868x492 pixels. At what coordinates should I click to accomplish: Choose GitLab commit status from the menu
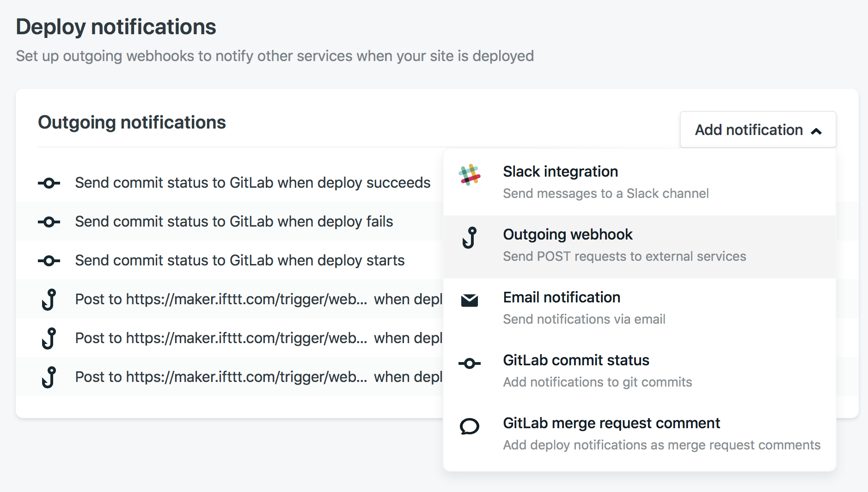click(x=576, y=360)
